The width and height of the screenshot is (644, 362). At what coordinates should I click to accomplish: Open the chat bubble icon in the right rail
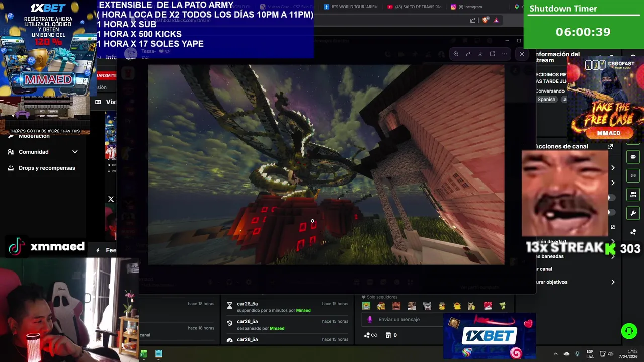[x=633, y=157]
